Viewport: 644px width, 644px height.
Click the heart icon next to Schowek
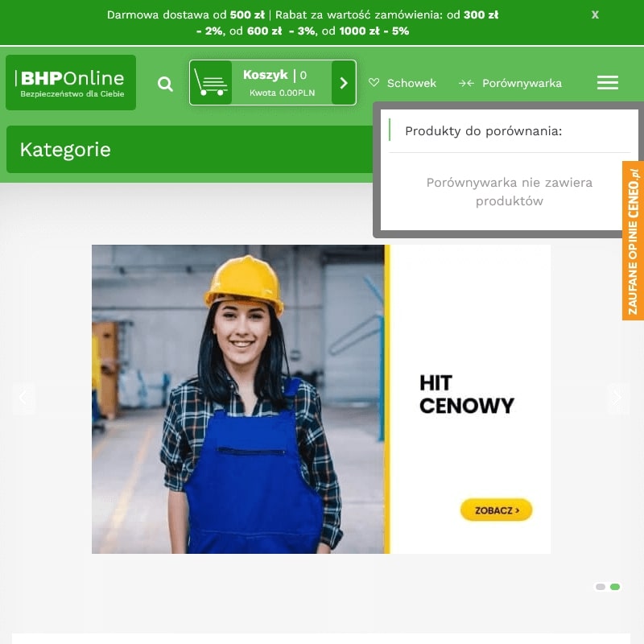click(x=374, y=83)
